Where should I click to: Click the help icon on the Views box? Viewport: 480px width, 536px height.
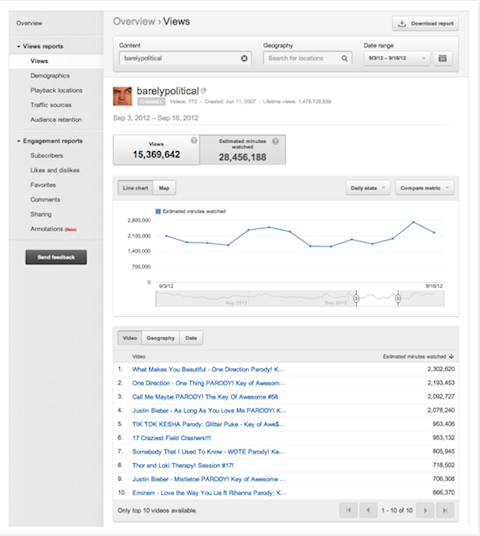194,140
